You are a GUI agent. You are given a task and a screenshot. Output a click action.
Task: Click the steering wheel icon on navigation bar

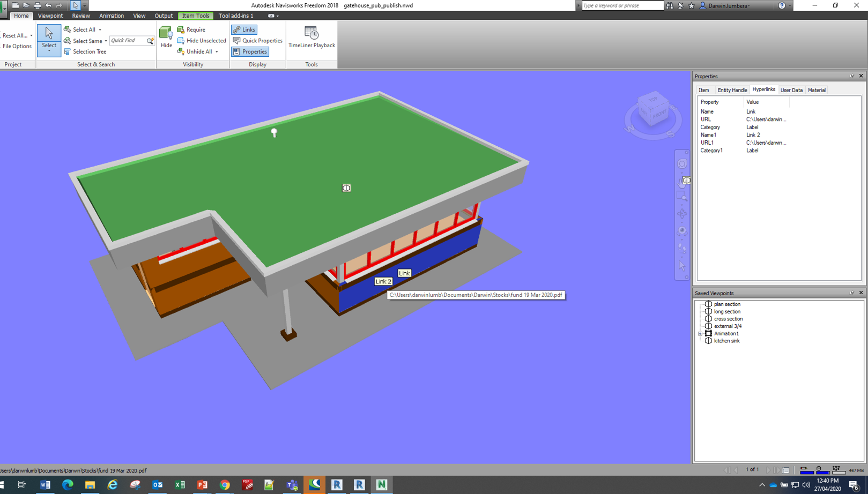[x=682, y=164]
